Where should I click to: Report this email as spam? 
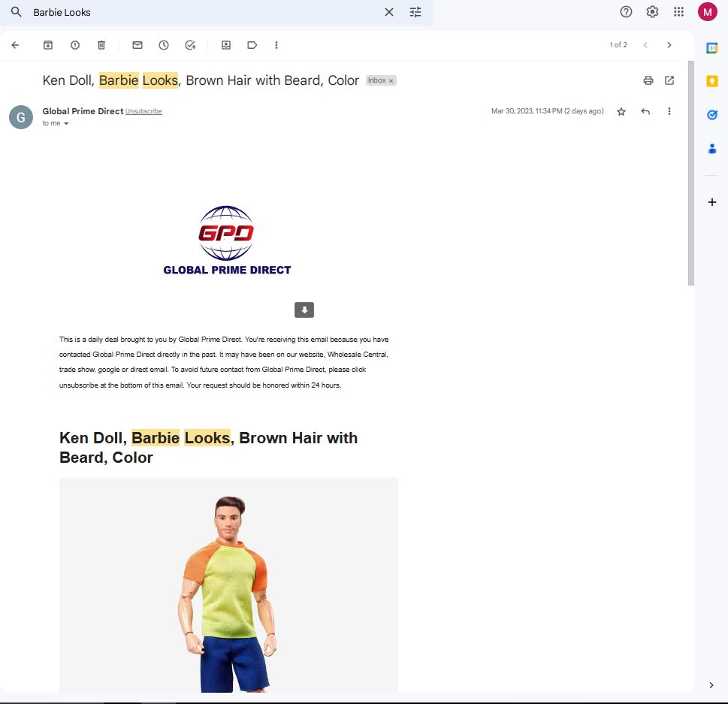tap(74, 45)
